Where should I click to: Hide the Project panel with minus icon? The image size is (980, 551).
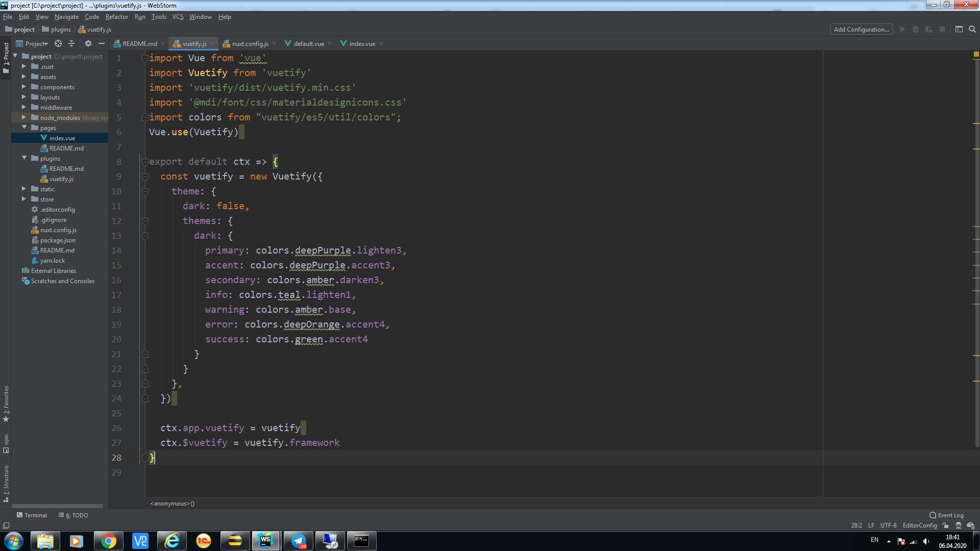click(x=101, y=43)
